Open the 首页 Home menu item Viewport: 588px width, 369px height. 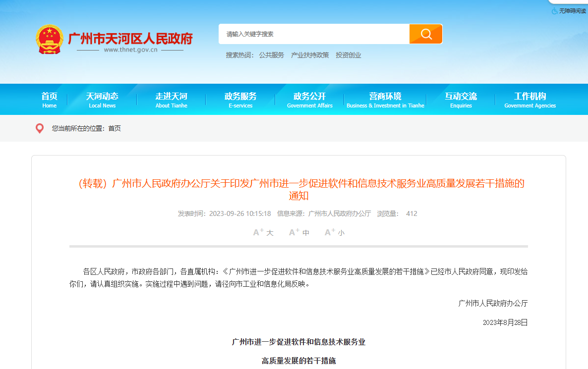pos(49,99)
